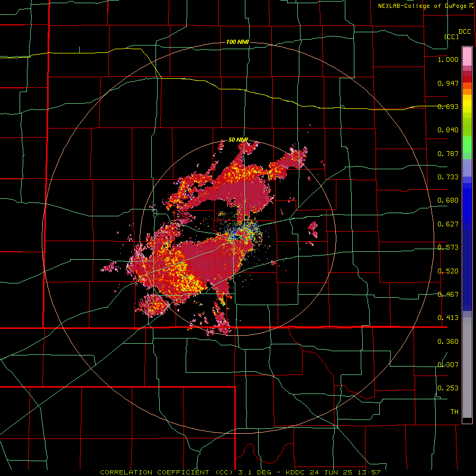Click the Correlation Coefficient caption at bottom

coord(240,472)
